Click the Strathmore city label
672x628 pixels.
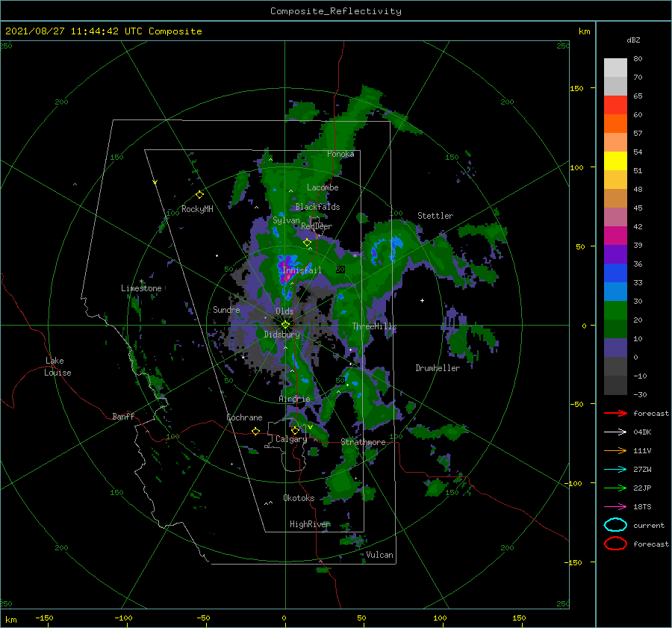point(363,442)
